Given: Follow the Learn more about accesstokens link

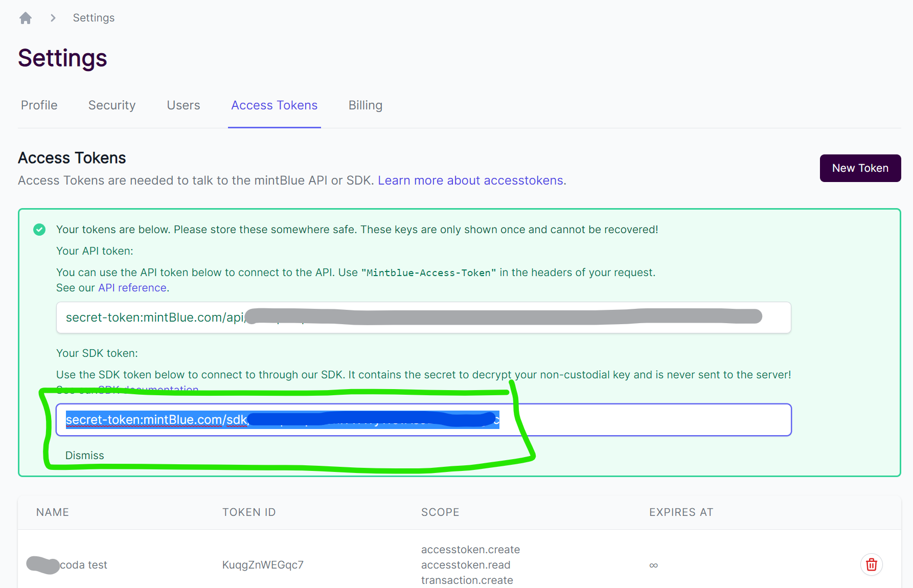Looking at the screenshot, I should pyautogui.click(x=472, y=180).
